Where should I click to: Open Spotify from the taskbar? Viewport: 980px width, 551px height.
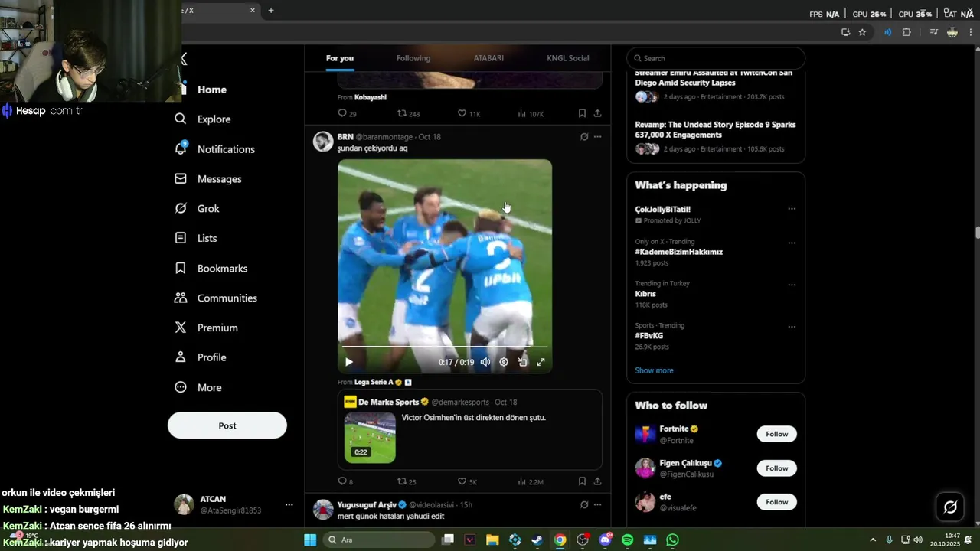point(628,540)
